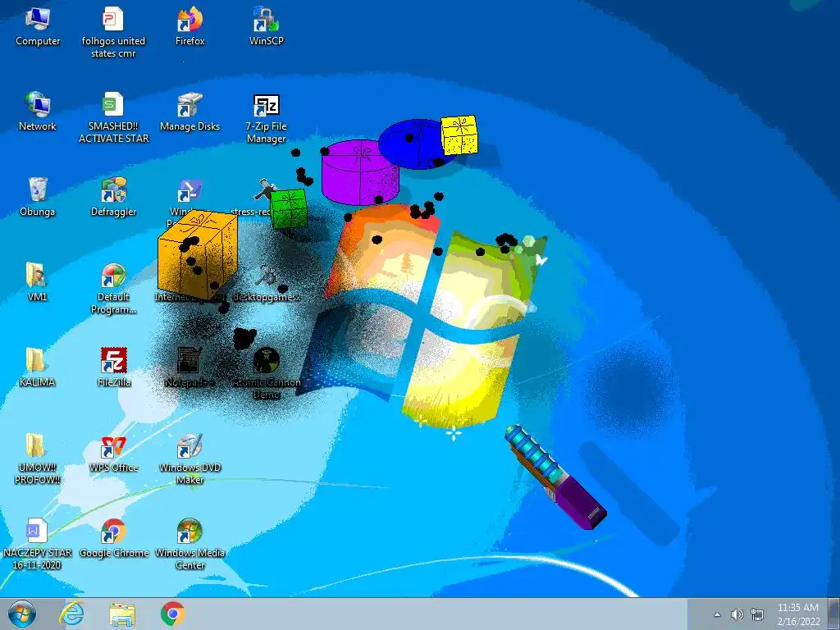The image size is (840, 630).
Task: Open the KALIMA folder
Action: [36, 367]
